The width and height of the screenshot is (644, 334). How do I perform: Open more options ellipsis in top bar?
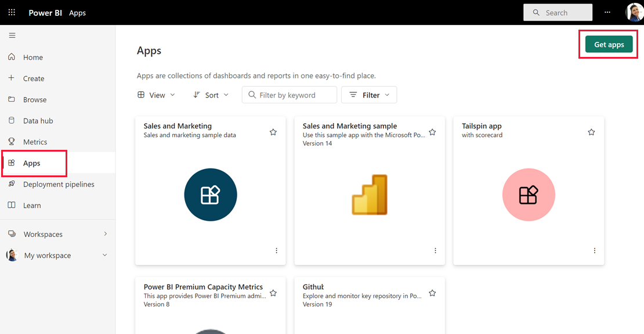(x=607, y=12)
